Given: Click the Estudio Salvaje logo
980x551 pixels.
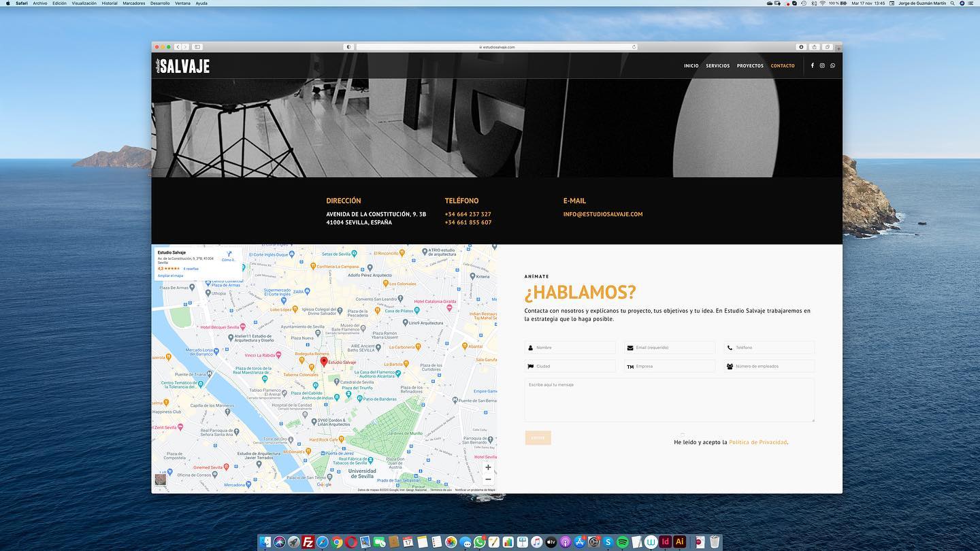Looking at the screenshot, I should click(182, 66).
